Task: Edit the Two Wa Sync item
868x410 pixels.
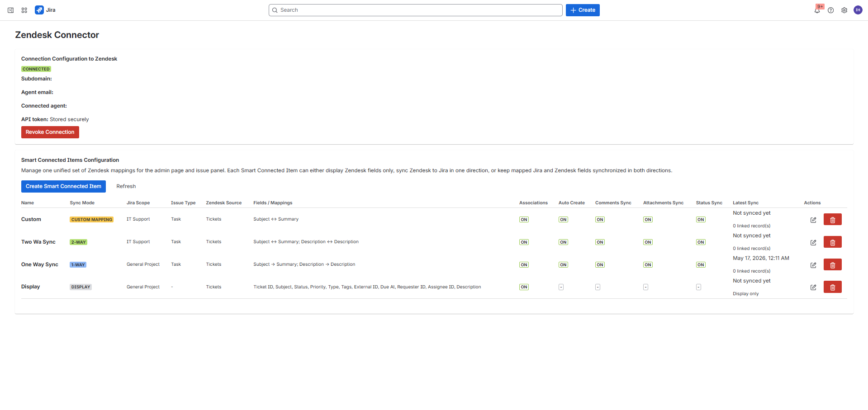Action: tap(813, 242)
